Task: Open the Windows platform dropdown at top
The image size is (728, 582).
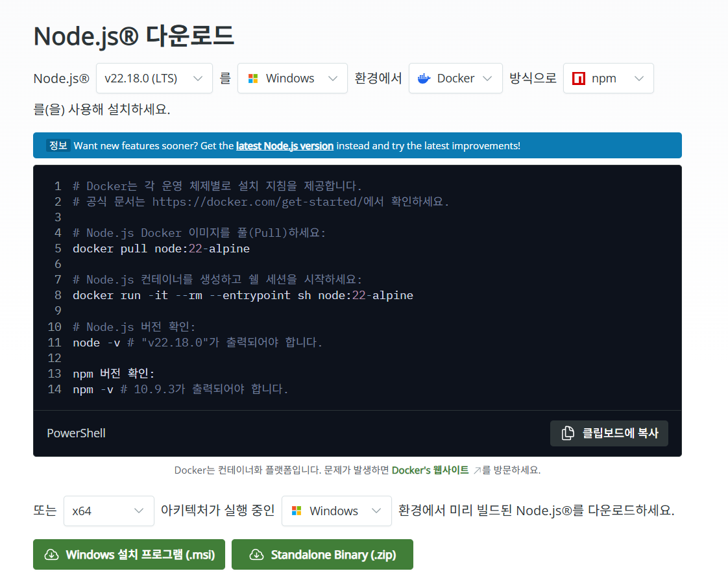Action: pos(293,79)
